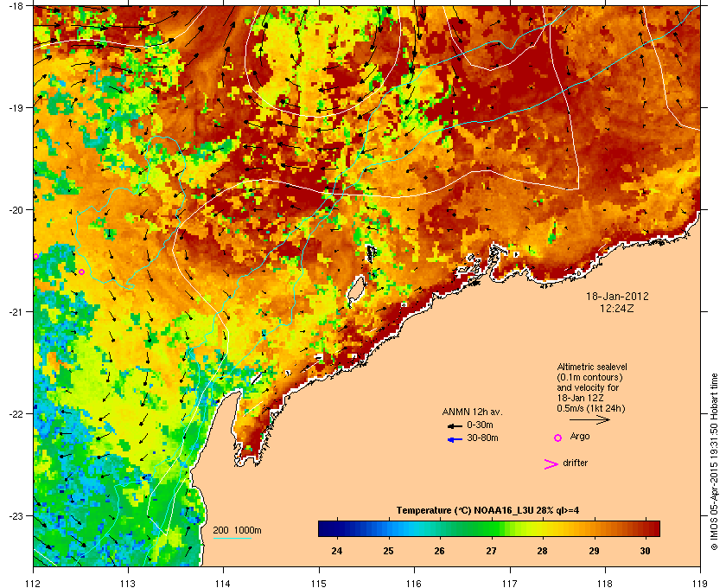
Task: Select the date label 18-Jan-2012
Action: pyautogui.click(x=617, y=296)
